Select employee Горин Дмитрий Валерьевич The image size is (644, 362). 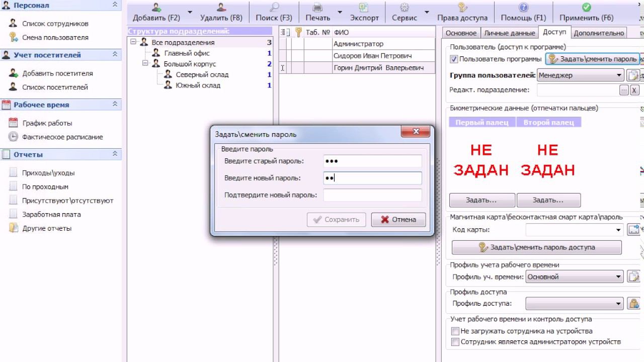pyautogui.click(x=357, y=67)
